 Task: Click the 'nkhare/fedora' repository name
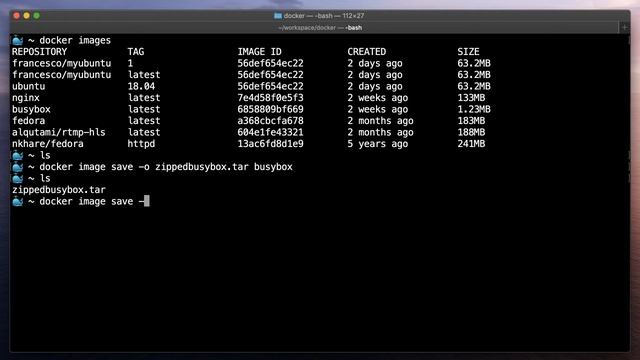click(48, 144)
